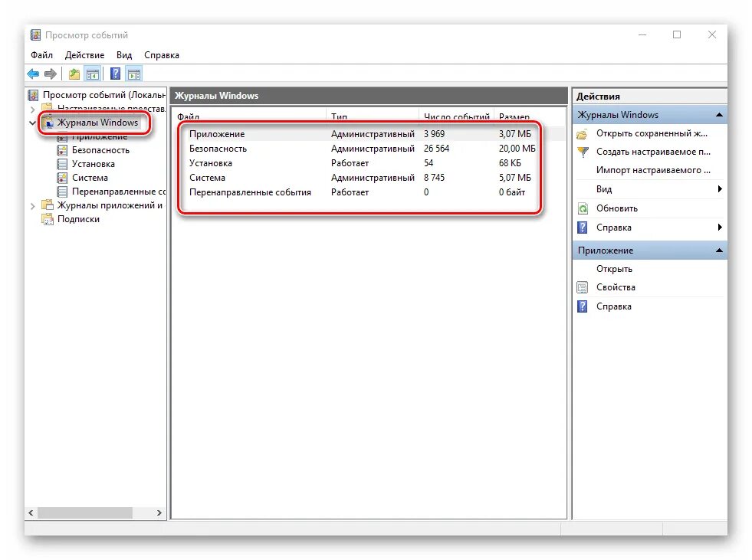Select the Установка row in log list
The image size is (752, 560).
click(x=368, y=163)
